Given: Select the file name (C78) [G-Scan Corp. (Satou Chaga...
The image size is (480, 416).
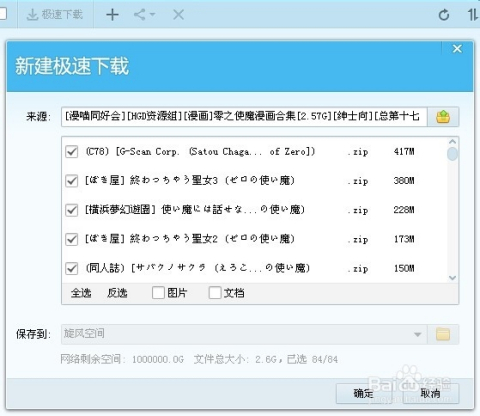Looking at the screenshot, I should 200,152.
